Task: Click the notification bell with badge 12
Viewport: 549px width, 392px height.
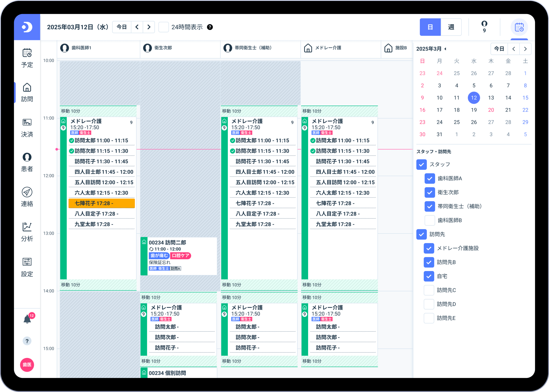Action: 27,319
